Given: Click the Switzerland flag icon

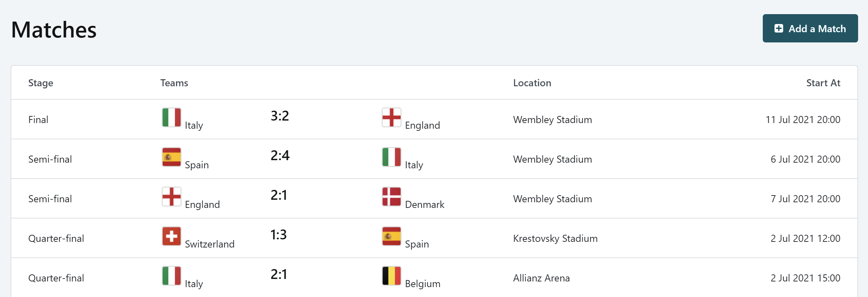Looking at the screenshot, I should (x=172, y=236).
